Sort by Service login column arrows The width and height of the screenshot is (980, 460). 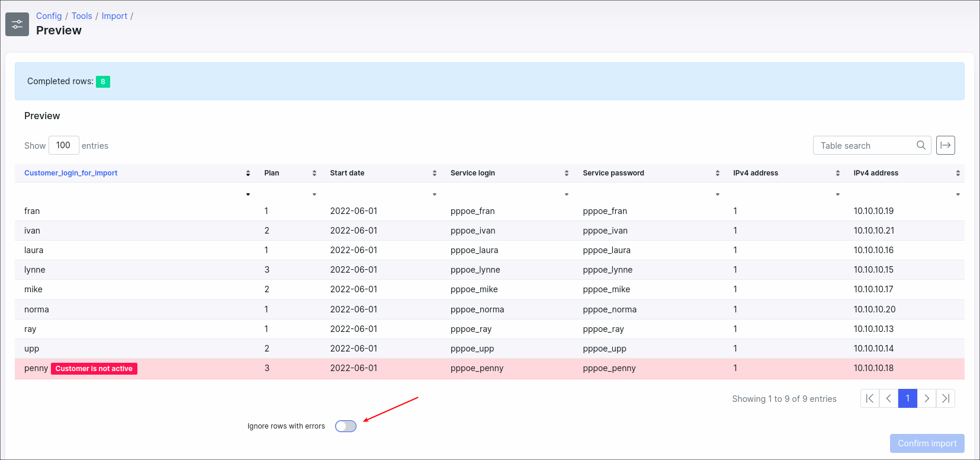(x=566, y=173)
